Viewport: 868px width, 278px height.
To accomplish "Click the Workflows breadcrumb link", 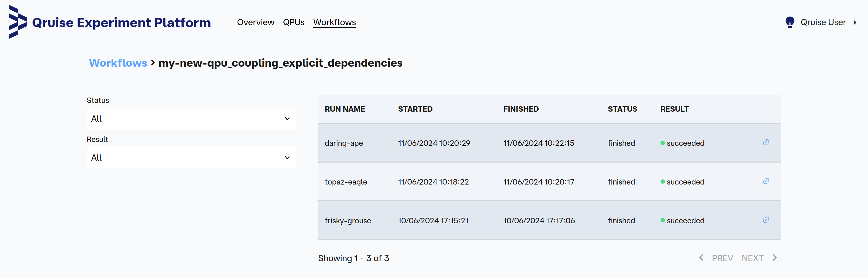I will [x=118, y=63].
